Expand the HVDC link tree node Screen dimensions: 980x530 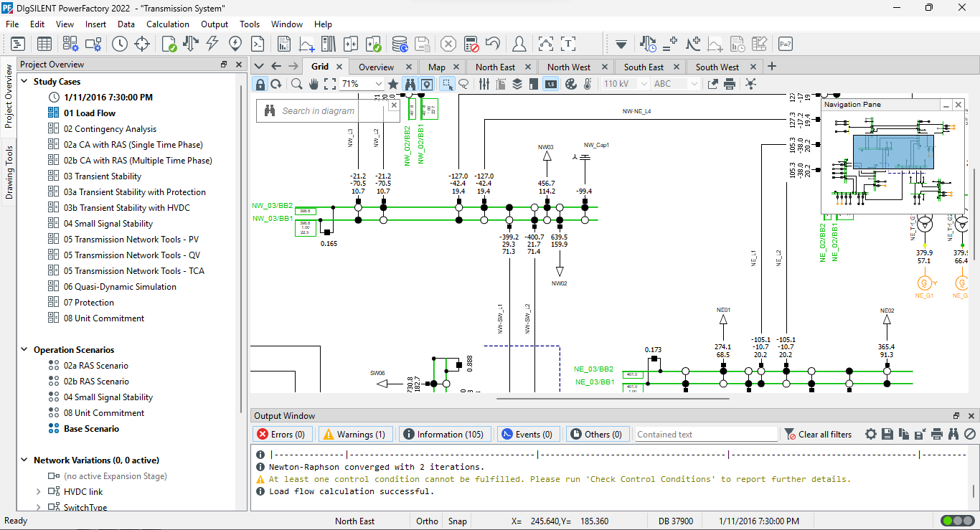[39, 491]
